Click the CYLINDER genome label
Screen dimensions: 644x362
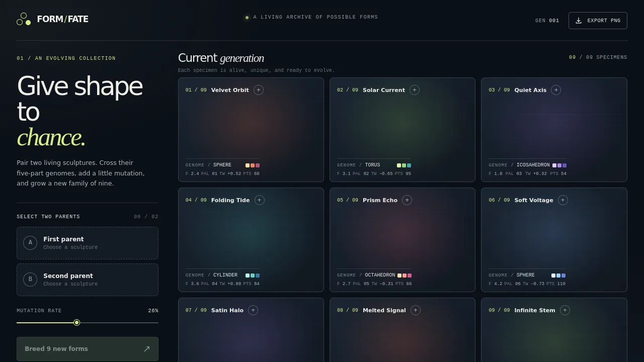[225, 275]
